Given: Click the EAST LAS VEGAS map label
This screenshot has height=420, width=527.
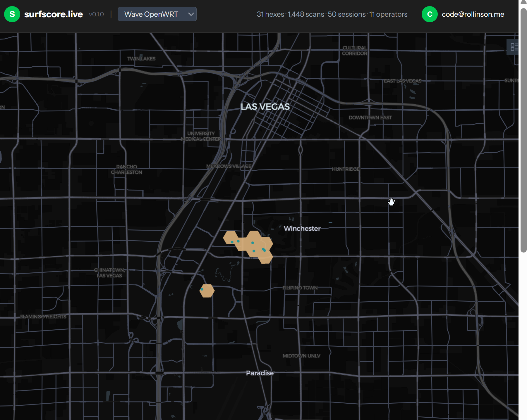Looking at the screenshot, I should tap(403, 81).
